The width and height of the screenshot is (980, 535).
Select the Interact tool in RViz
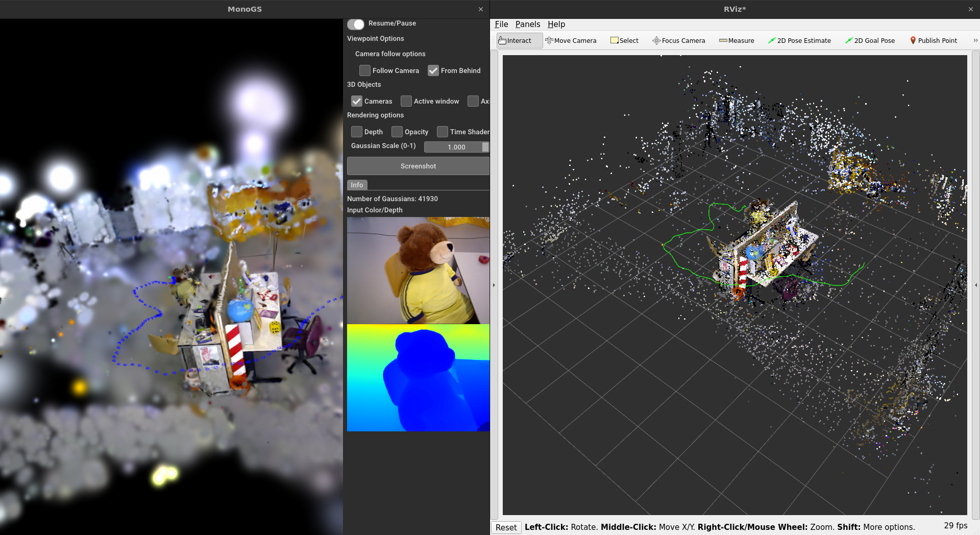tap(519, 41)
